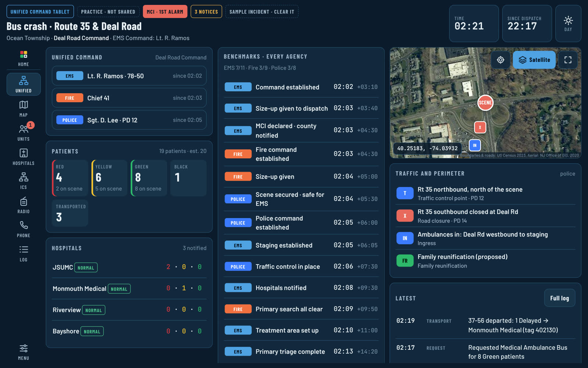This screenshot has width=588, height=368.
Task: Open the JSUMC hospital row
Action: coord(129,267)
